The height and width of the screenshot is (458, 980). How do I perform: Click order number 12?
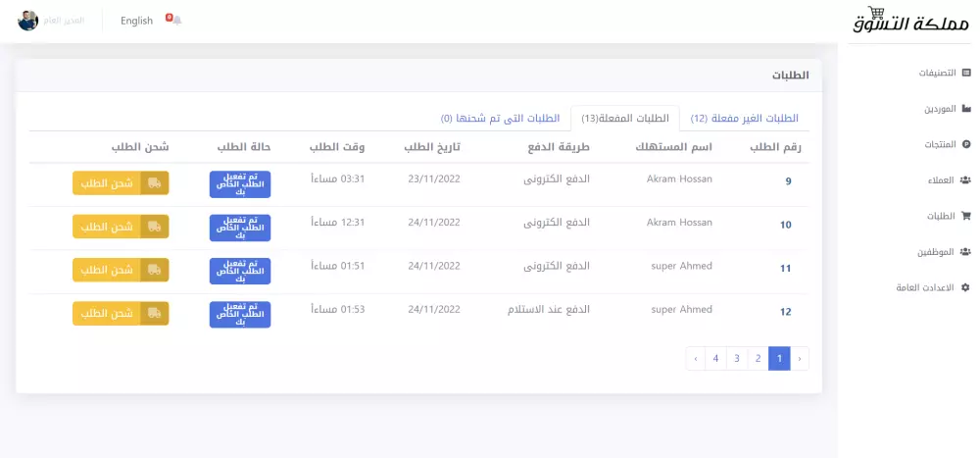[x=786, y=312]
